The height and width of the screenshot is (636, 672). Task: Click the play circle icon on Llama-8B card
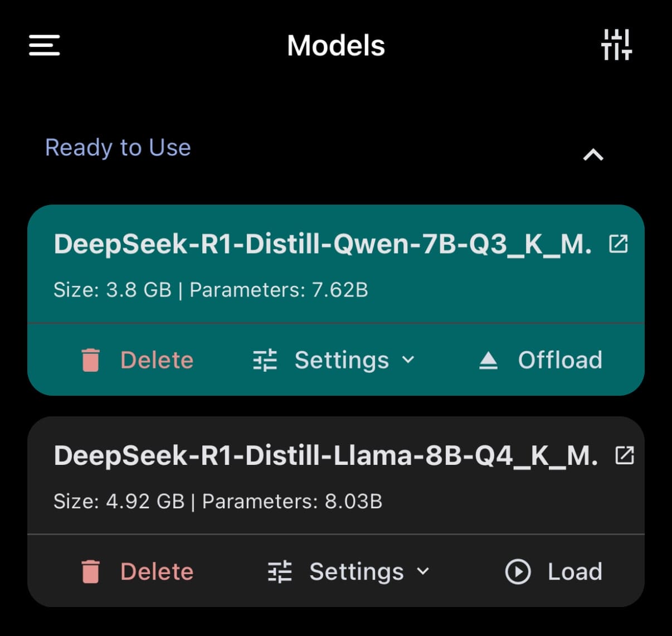(518, 572)
